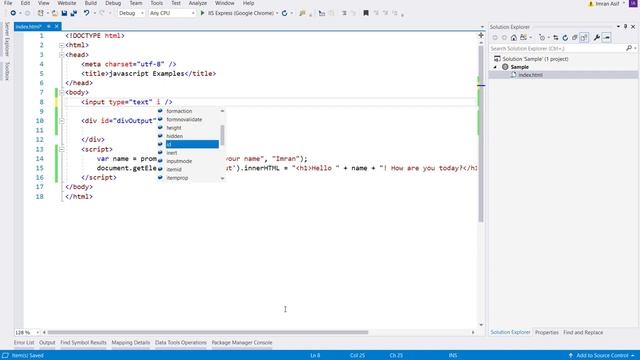Image resolution: width=640 pixels, height=360 pixels.
Task: Start IIS Express with the green play icon
Action: point(202,13)
